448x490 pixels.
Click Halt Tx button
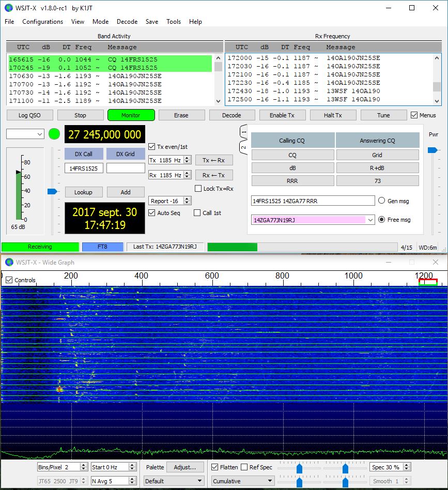click(333, 115)
